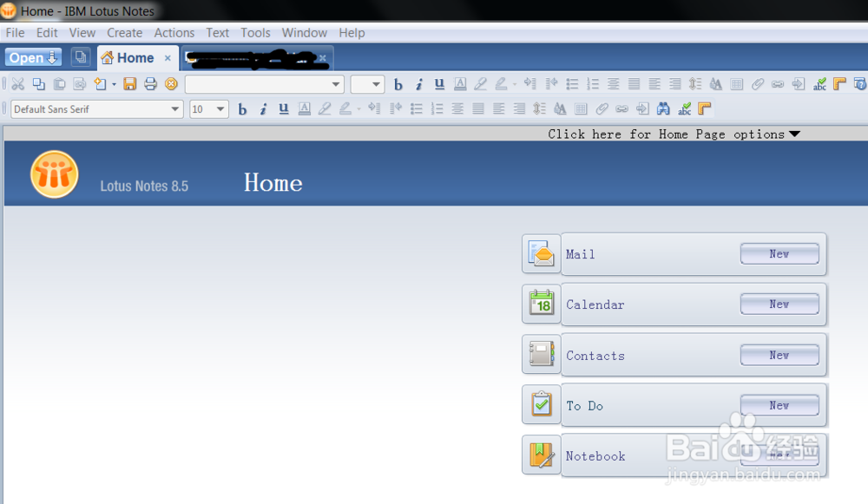868x504 pixels.
Task: Click the thumbnails icon next to Open
Action: pos(81,57)
